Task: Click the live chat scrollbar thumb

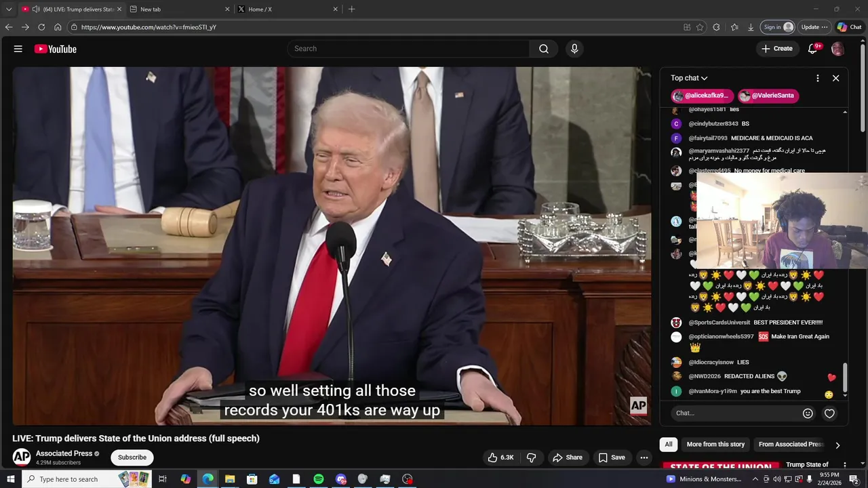Action: click(x=845, y=377)
